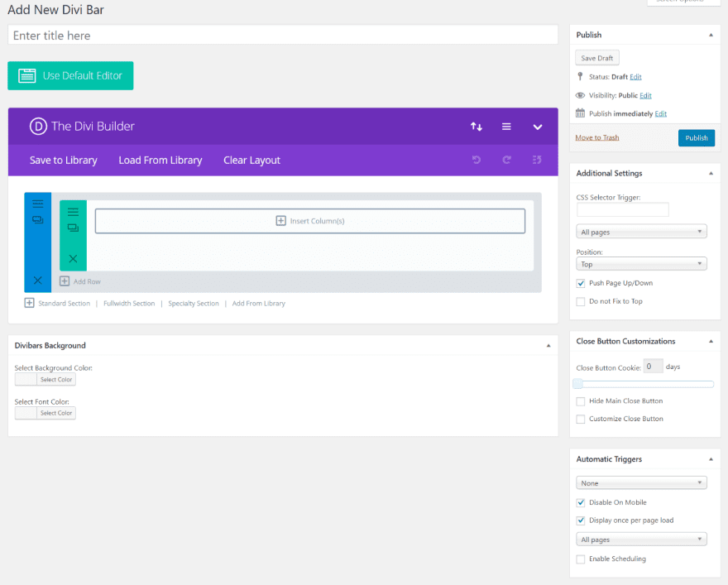Edit the publish immediately schedule
The height and width of the screenshot is (585, 728).
pos(661,113)
